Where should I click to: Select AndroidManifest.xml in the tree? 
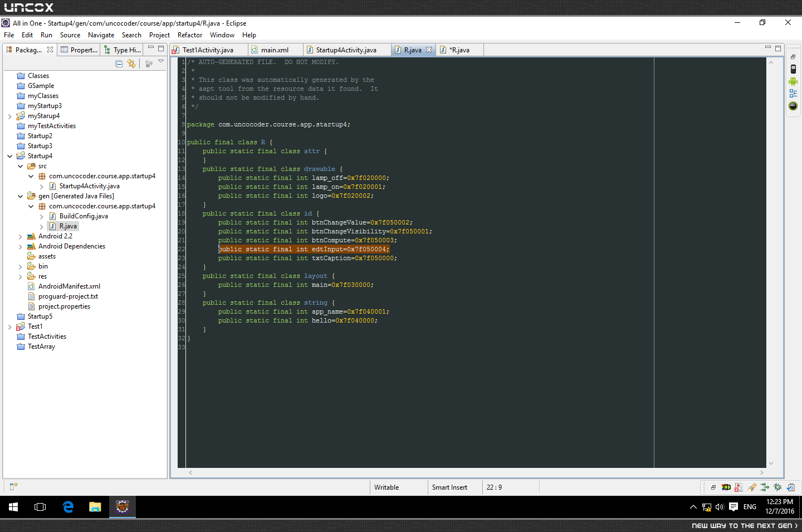coord(69,286)
